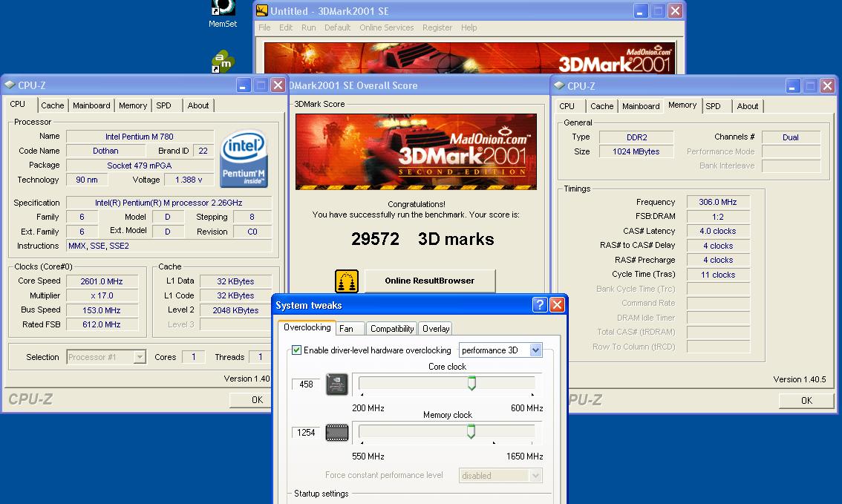Minimize the 3DMark2001 SE window
The width and height of the screenshot is (842, 504).
tap(641, 10)
